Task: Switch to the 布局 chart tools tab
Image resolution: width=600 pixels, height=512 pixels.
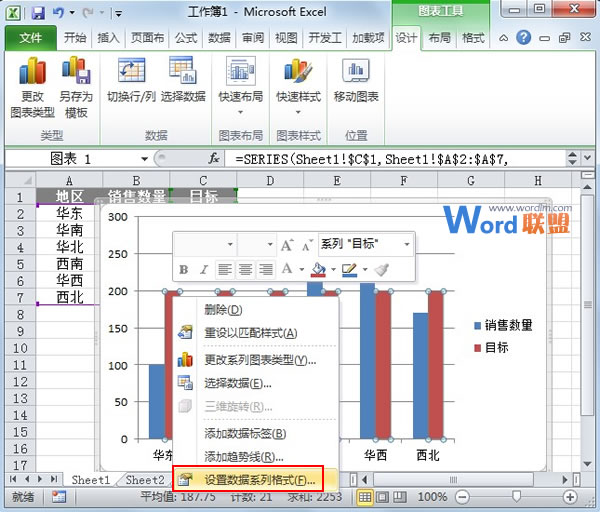Action: [x=439, y=38]
